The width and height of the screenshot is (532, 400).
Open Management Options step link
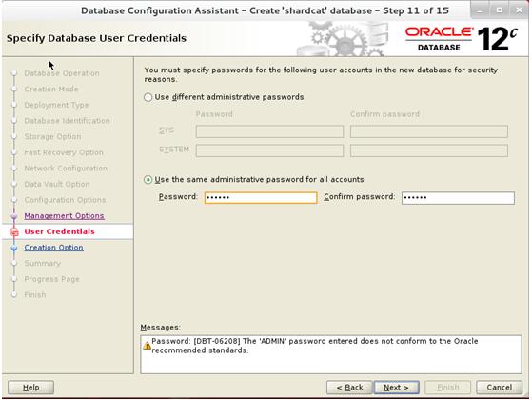[x=64, y=216]
